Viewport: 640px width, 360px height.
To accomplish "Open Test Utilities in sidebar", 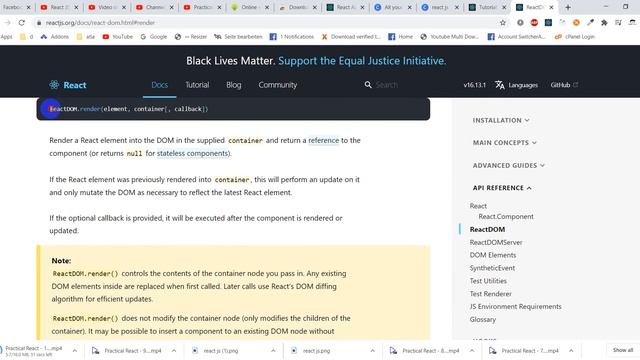I will point(488,281).
